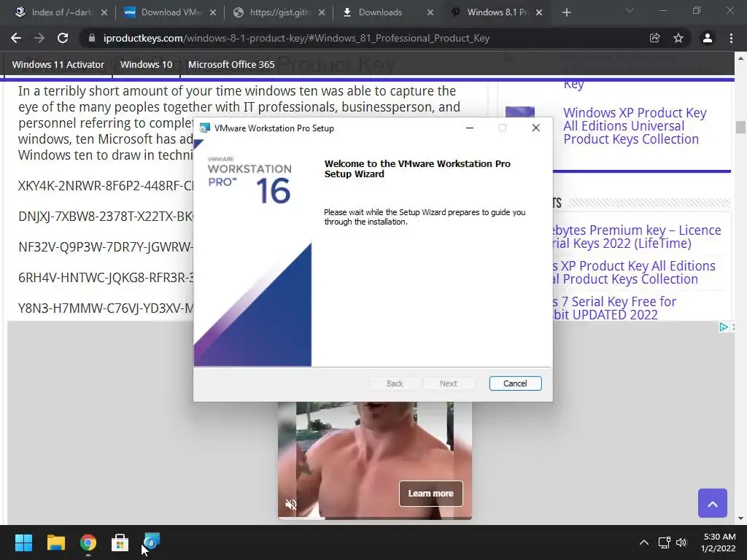Close the VMware Workstation Pro Setup dialog
The width and height of the screenshot is (747, 560).
click(536, 128)
